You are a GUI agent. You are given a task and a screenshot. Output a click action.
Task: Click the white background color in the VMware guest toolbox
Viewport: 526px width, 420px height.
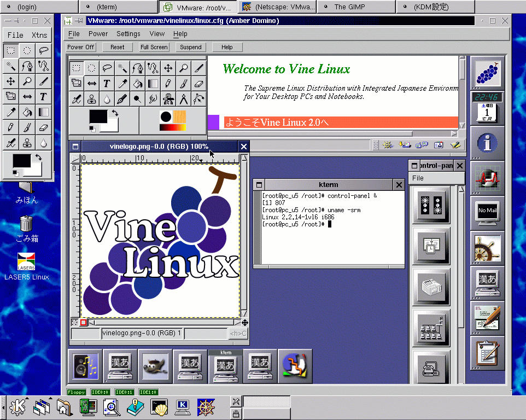(x=113, y=127)
